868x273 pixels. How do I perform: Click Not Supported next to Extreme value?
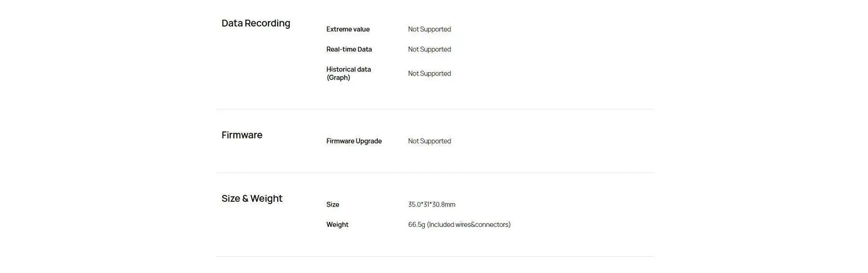click(x=429, y=29)
